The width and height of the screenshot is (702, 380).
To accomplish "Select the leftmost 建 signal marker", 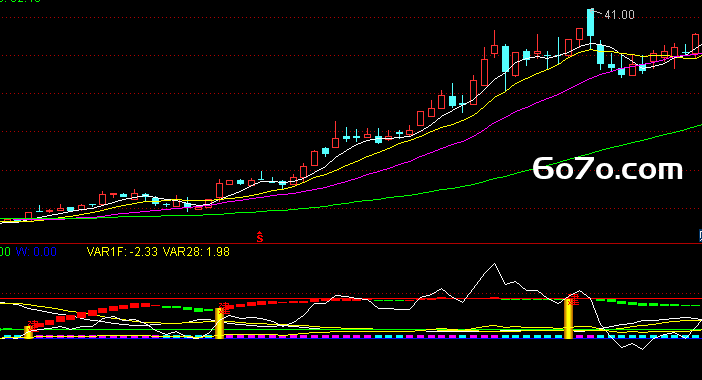I will click(x=33, y=325).
